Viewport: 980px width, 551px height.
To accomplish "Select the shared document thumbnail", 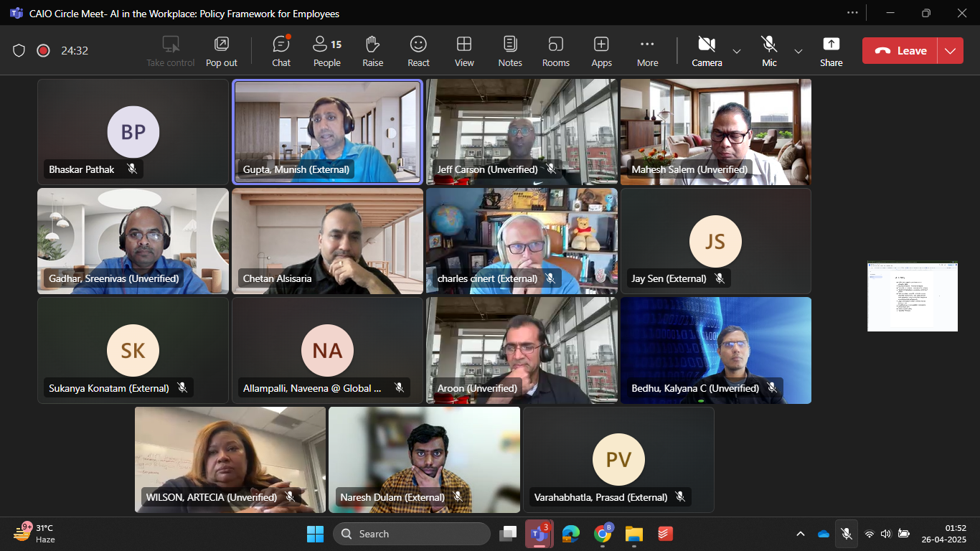I will click(x=912, y=296).
